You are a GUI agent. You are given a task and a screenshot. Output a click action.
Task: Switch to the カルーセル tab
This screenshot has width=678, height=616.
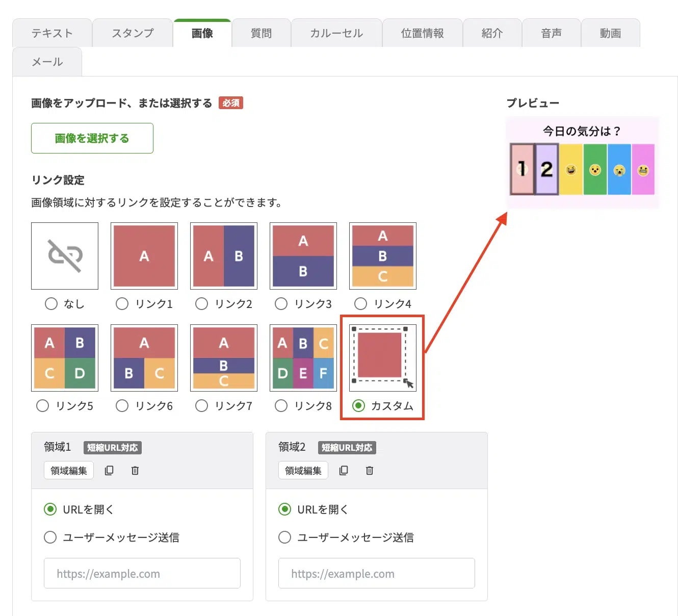(336, 33)
